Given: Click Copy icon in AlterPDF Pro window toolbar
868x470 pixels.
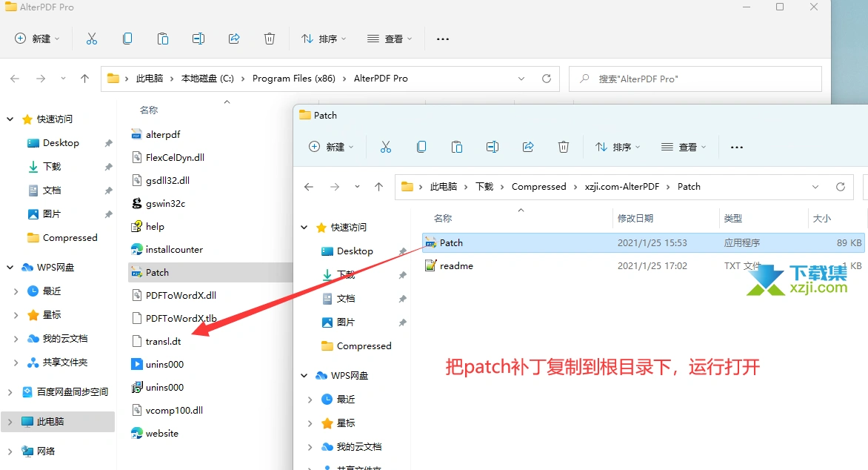Looking at the screenshot, I should coord(127,39).
